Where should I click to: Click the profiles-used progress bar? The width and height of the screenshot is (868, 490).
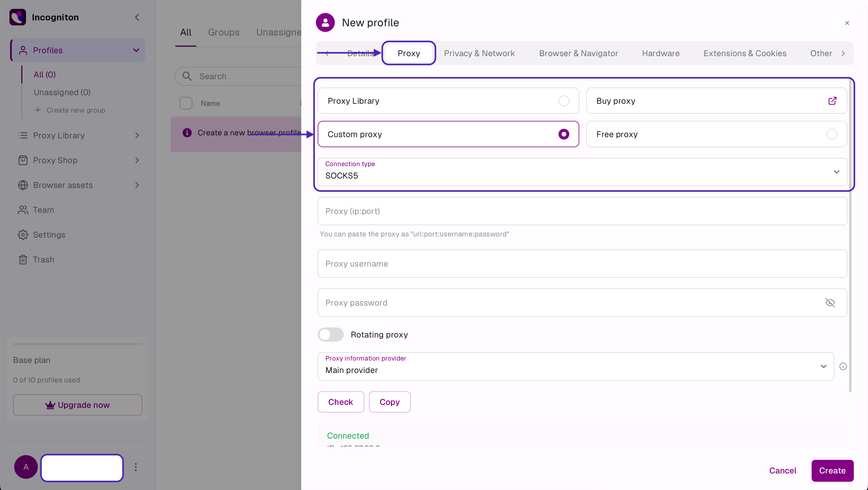tap(77, 344)
